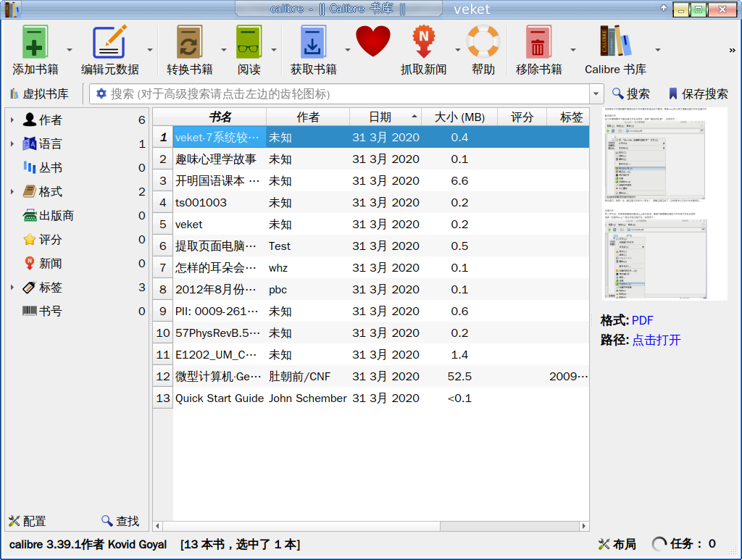The image size is (742, 560).
Task: Open the 抓取新闻 dropdown arrow
Action: (x=458, y=50)
